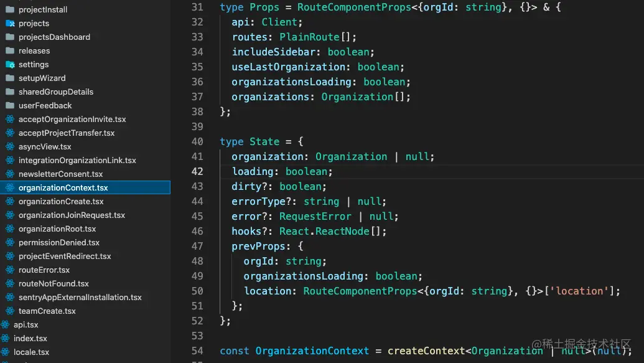The image size is (644, 363).
Task: Click React icon beside permissionDenied.tsx
Action: click(10, 243)
